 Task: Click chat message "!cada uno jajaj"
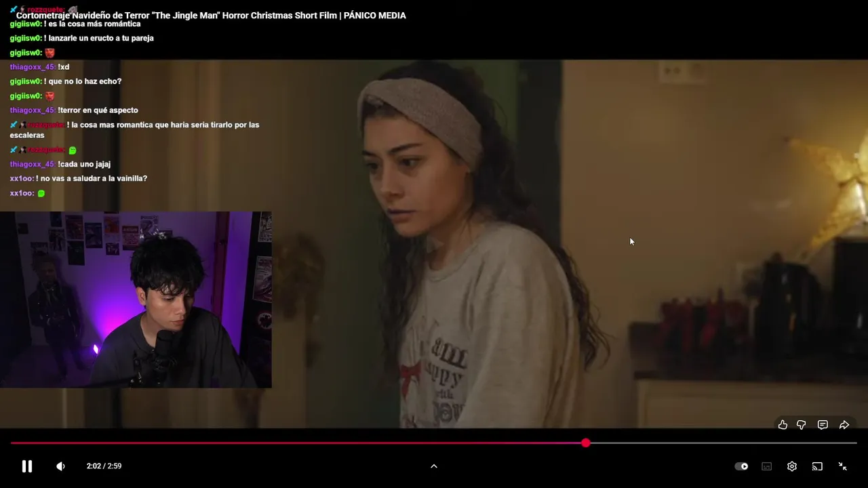(84, 164)
